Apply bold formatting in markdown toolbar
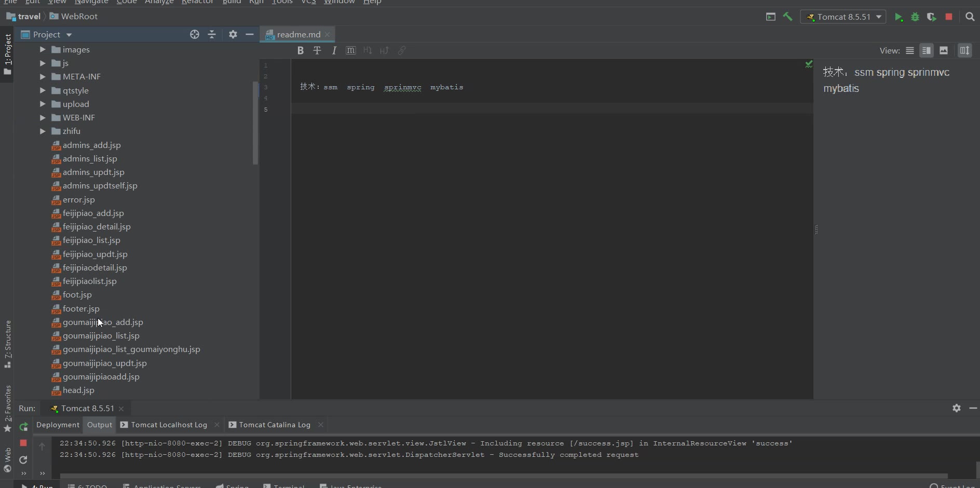The height and width of the screenshot is (488, 980). [x=300, y=50]
